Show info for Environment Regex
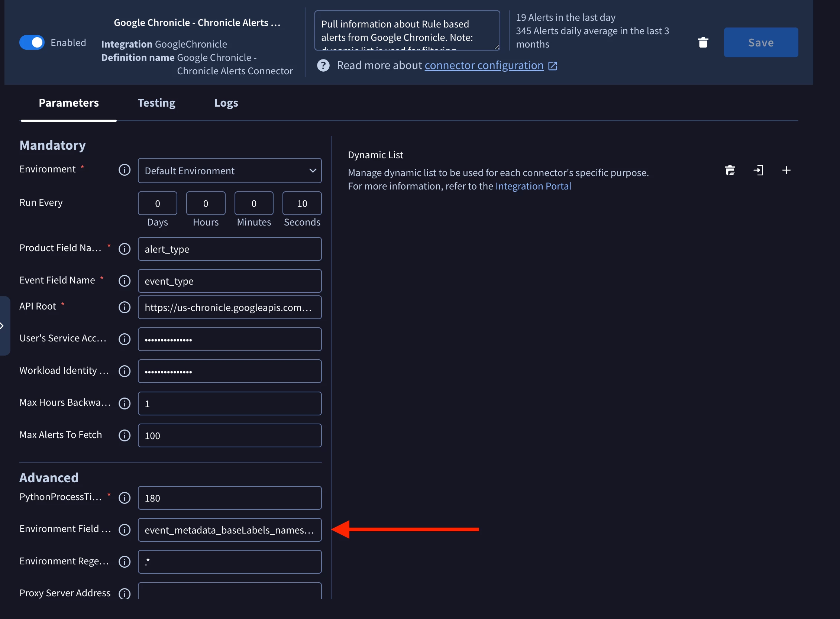Image resolution: width=840 pixels, height=619 pixels. (125, 562)
